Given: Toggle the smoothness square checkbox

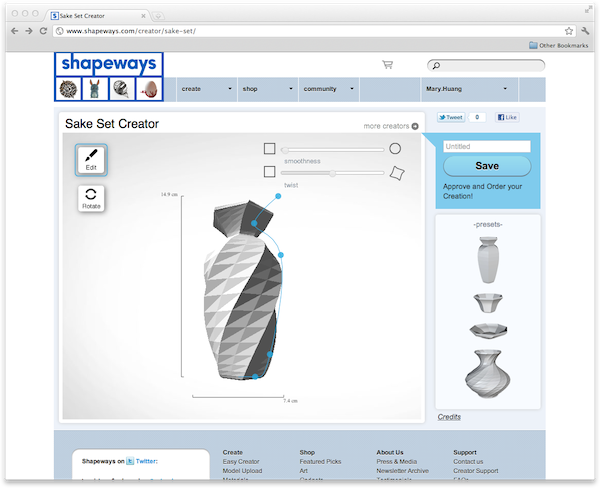Looking at the screenshot, I should 269,149.
